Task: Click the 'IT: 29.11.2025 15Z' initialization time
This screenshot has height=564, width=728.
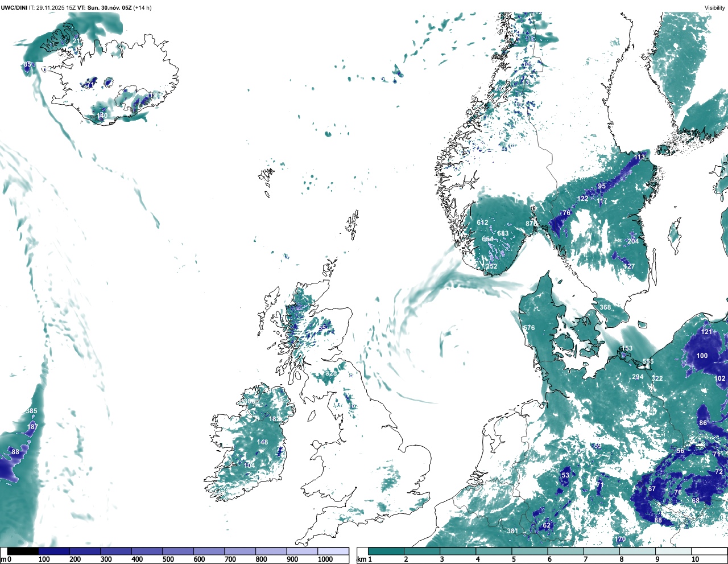Action: (52, 7)
